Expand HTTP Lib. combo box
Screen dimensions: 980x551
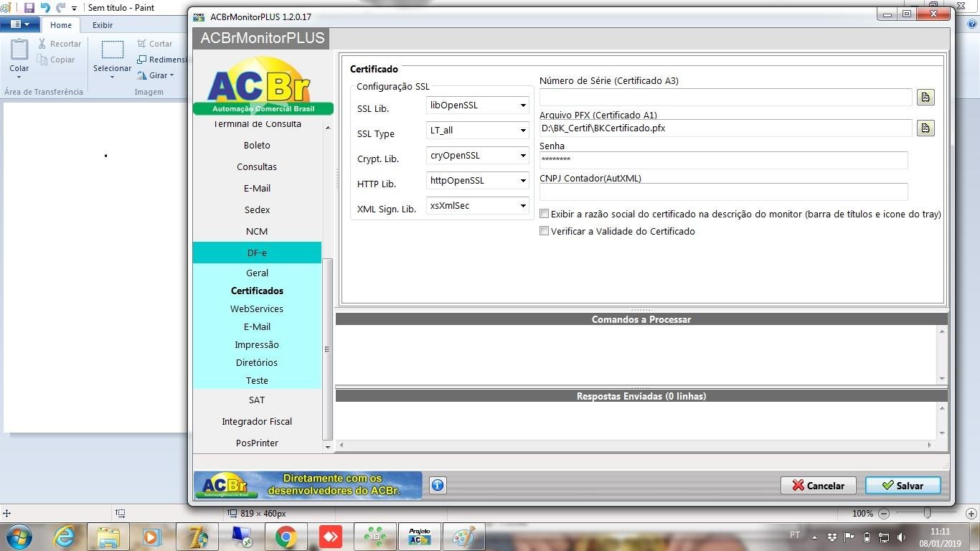coord(523,181)
